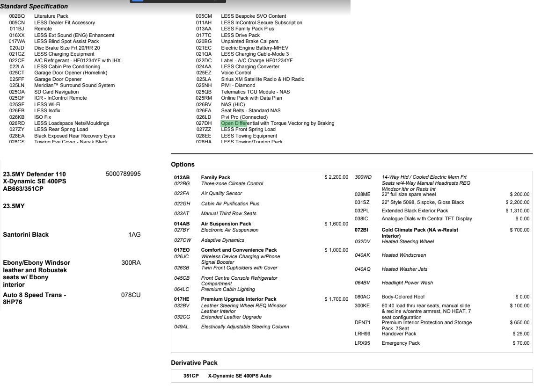Select the Extended Black Exterior Pack row
Screen dimensions: 534x392
(414, 211)
